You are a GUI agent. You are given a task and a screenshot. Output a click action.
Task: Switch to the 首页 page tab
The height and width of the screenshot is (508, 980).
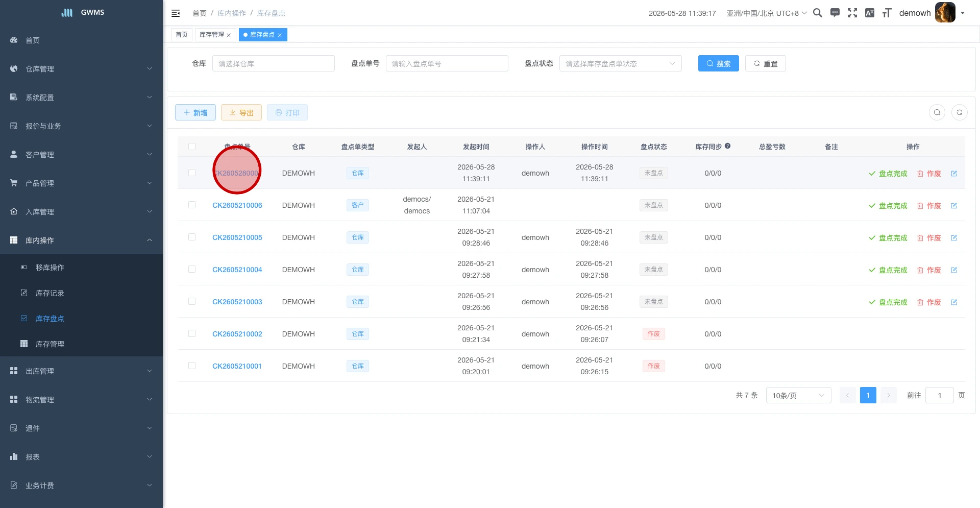[x=182, y=35]
